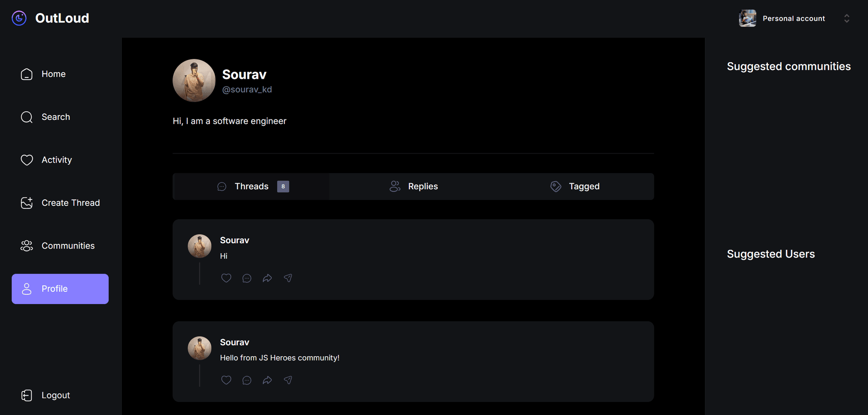Switch to the Replies tab
Viewport: 868px width, 415px height.
point(413,186)
